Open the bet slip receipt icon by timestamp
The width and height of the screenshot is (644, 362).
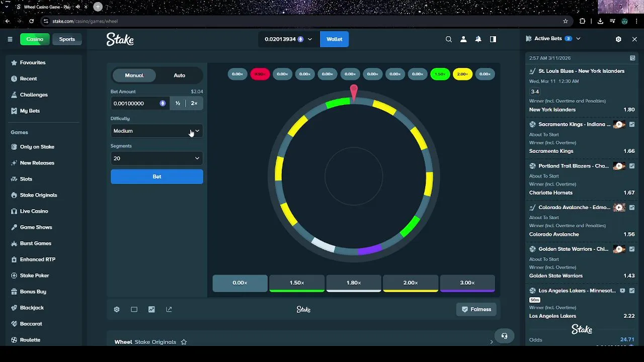click(x=632, y=58)
